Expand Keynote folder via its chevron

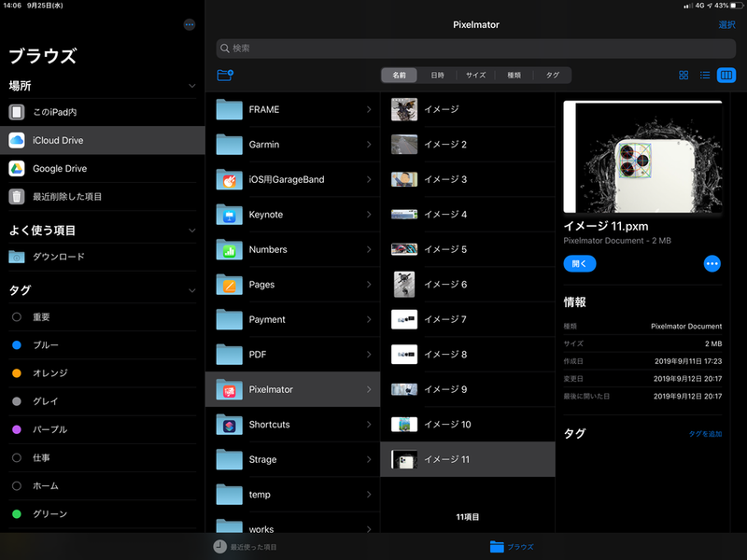369,215
